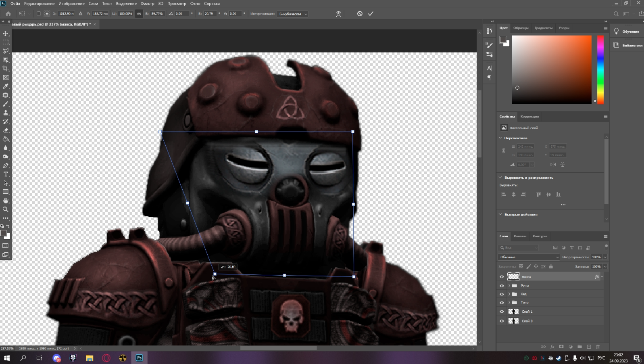
Task: Select the Polygonal Lasso tool
Action: [6, 51]
